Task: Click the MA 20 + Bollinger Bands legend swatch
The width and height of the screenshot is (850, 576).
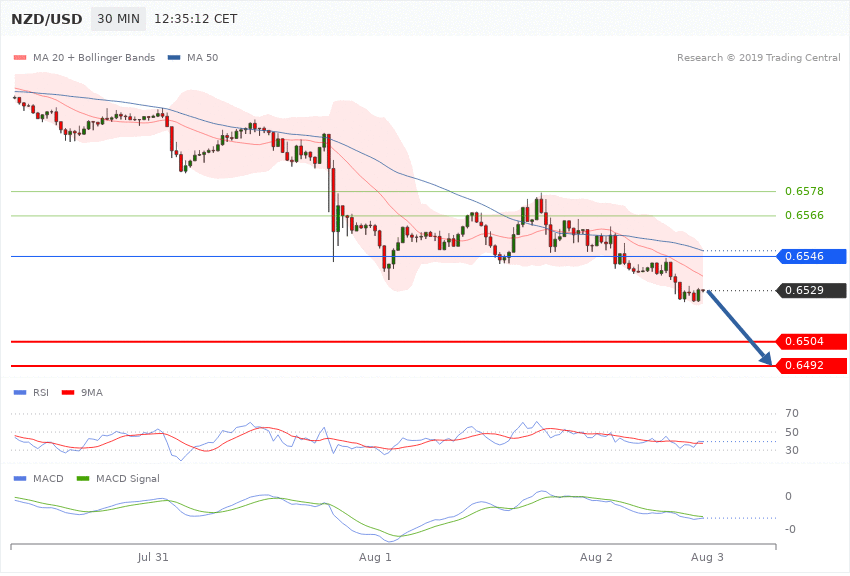Action: [20, 57]
